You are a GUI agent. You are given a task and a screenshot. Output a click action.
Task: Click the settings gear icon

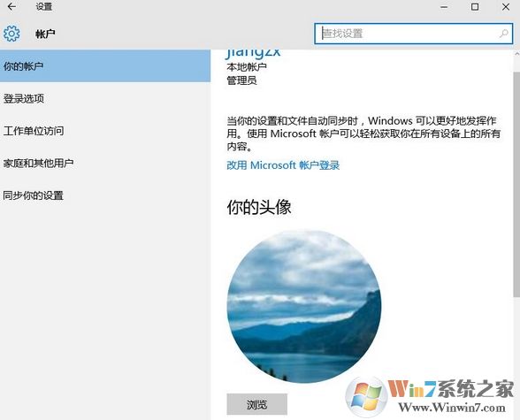pyautogui.click(x=11, y=34)
